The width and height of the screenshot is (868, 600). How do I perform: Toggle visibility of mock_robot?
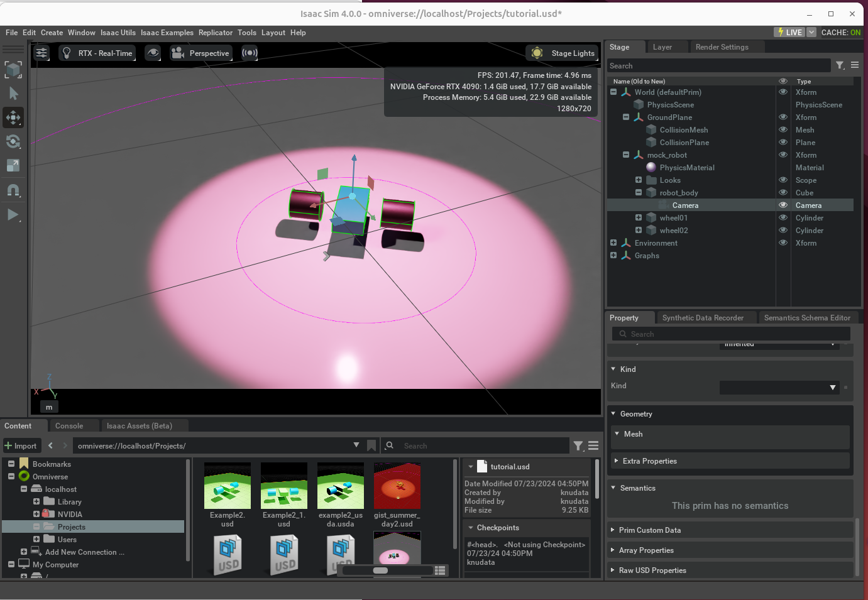pyautogui.click(x=783, y=155)
